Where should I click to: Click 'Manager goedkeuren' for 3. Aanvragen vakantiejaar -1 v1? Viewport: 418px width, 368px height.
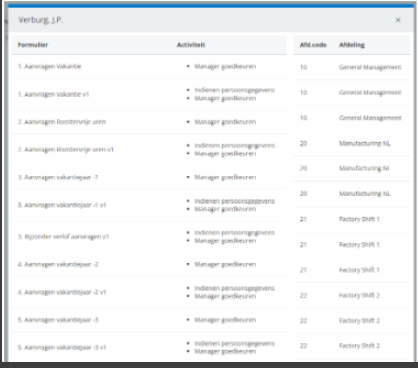coord(225,209)
